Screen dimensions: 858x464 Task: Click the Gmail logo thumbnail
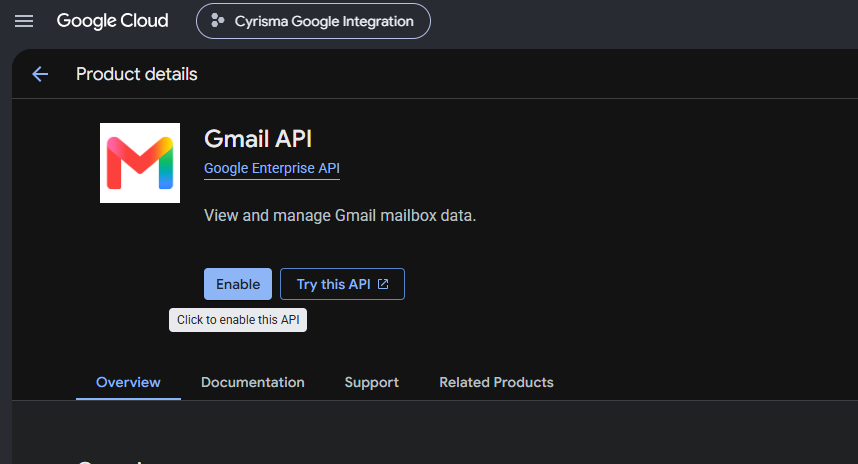click(x=140, y=163)
